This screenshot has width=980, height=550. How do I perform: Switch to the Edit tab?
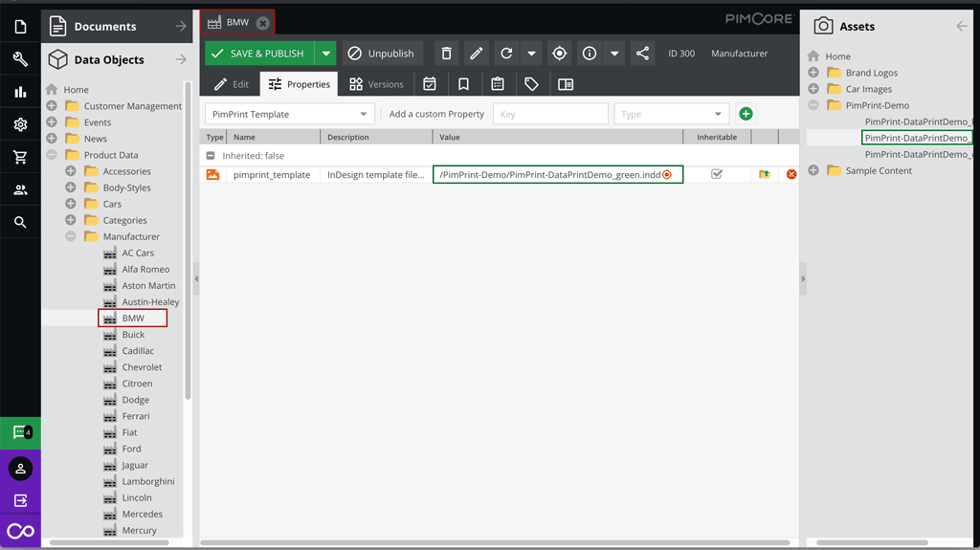click(232, 84)
